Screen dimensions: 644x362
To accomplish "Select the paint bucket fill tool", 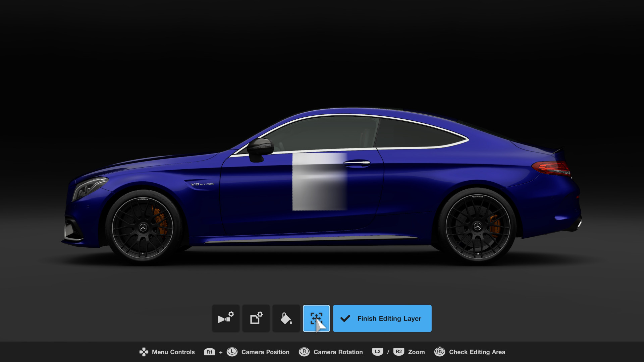I will click(x=286, y=318).
